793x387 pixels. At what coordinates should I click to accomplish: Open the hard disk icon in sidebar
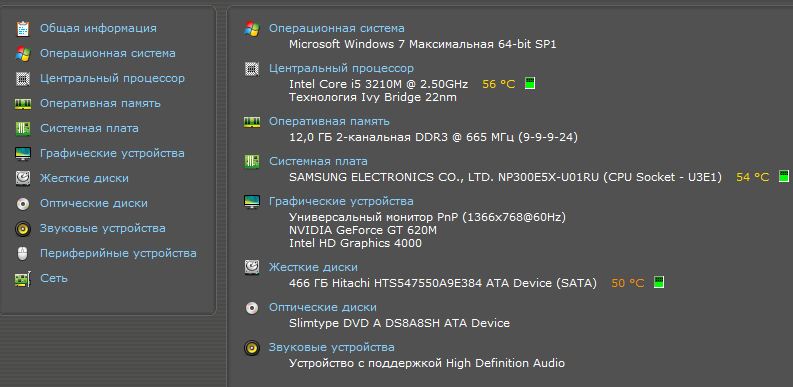(x=23, y=179)
